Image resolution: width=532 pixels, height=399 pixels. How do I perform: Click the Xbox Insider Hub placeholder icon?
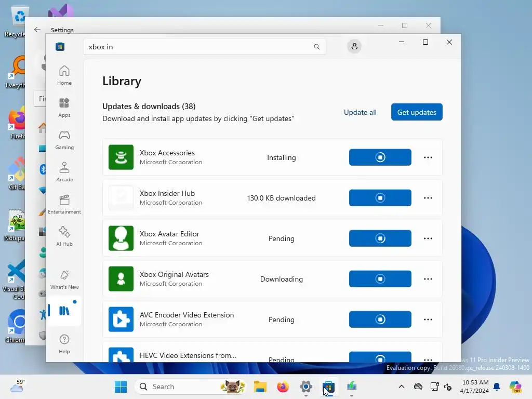[121, 198]
